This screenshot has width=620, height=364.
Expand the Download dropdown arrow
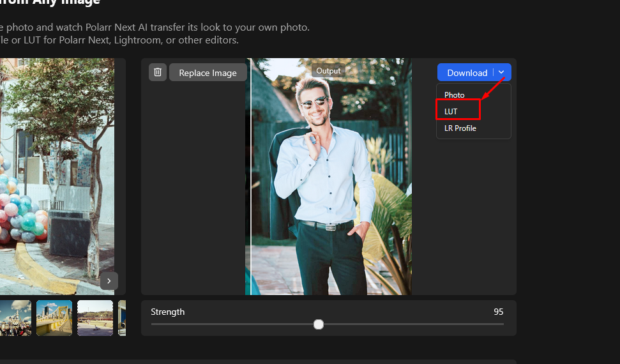click(x=502, y=73)
